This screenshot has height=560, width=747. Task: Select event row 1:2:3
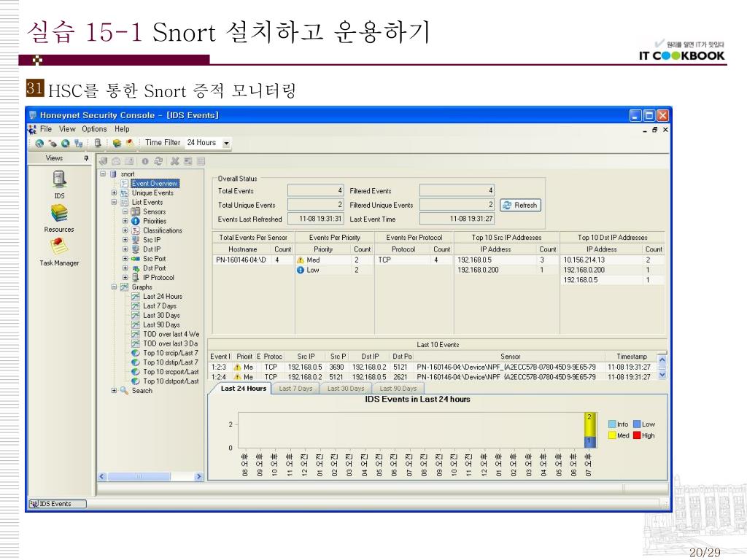[433, 367]
